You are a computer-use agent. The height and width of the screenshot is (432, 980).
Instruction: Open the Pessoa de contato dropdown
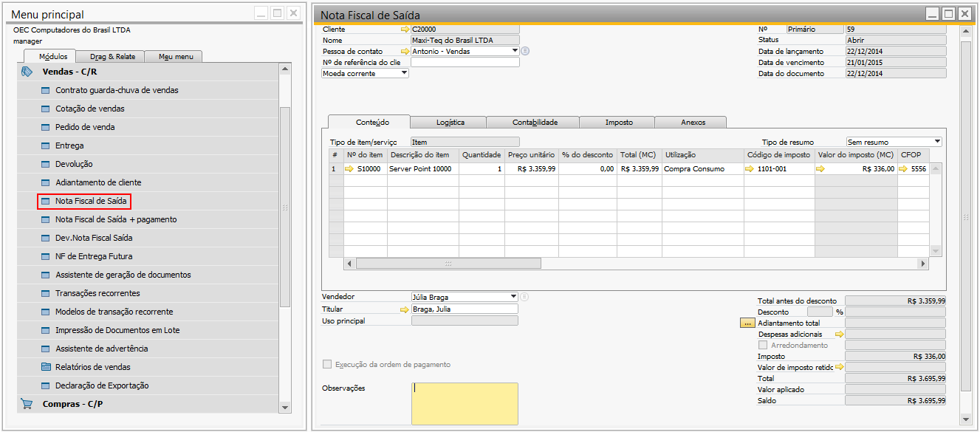click(515, 51)
